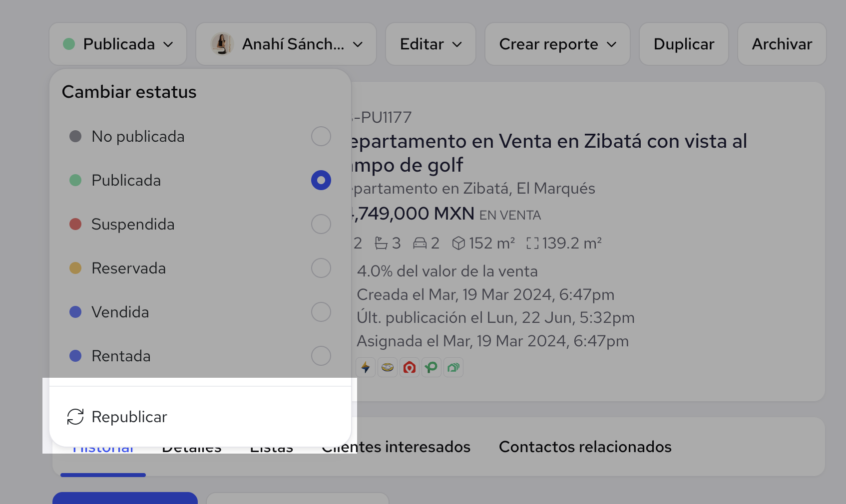Screen dimensions: 846x504
Task: Click the Cambiar estatus heading
Action: click(129, 92)
